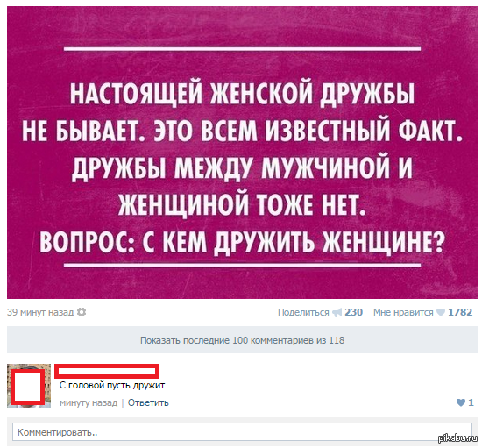Click the megaphone share icon
482x448 pixels.
[x=337, y=313]
